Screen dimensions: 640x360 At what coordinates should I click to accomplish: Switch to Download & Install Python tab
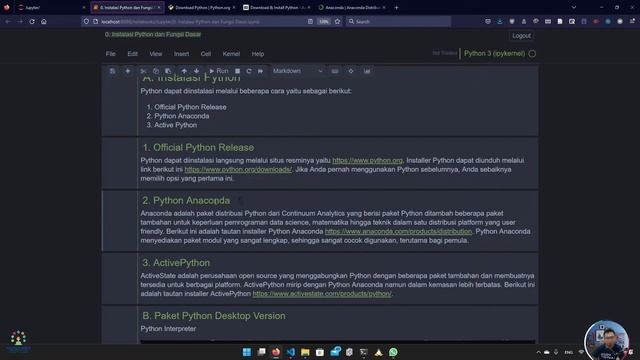pyautogui.click(x=277, y=7)
